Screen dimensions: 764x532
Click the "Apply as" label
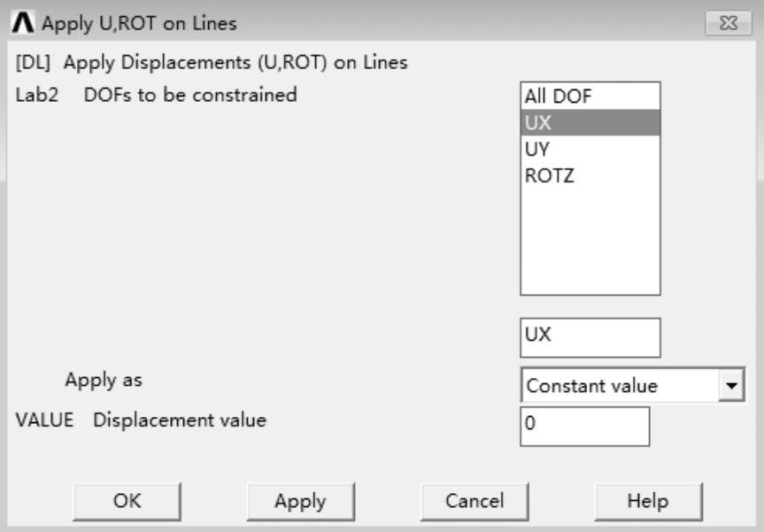click(x=104, y=380)
